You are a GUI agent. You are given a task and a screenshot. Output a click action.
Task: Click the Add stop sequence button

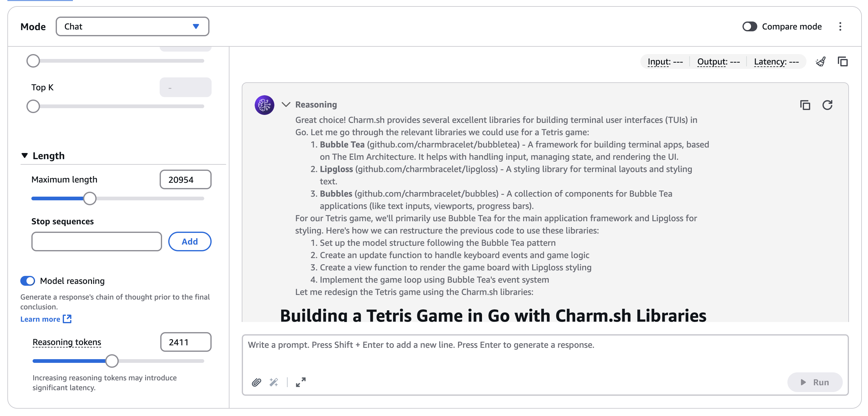click(x=190, y=241)
